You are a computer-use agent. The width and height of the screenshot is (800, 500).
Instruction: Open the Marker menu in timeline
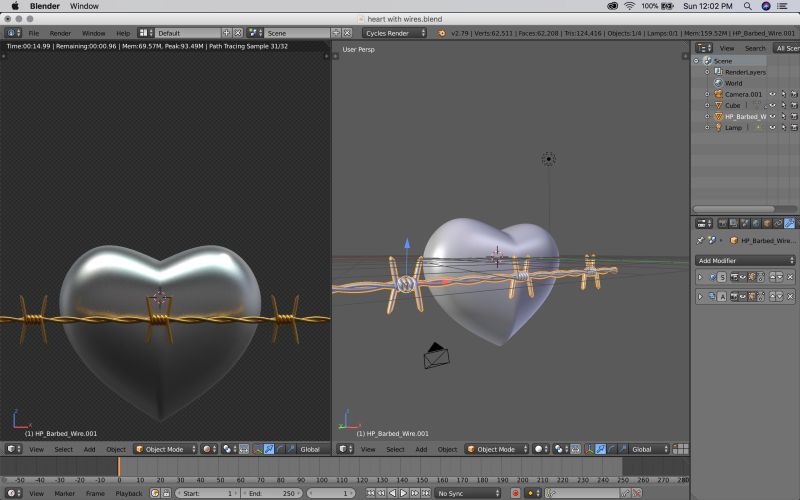click(x=64, y=493)
